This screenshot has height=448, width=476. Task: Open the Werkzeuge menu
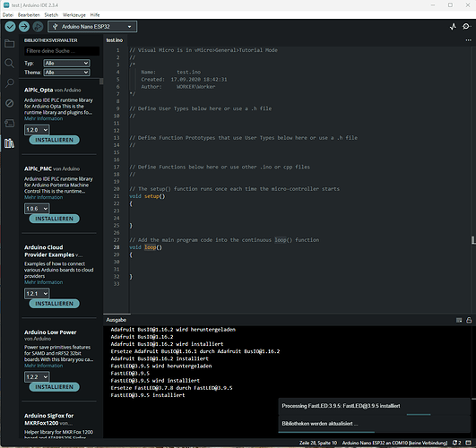point(74,15)
